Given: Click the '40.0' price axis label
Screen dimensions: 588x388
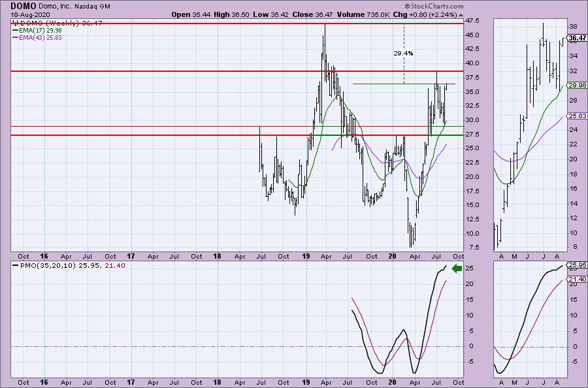Looking at the screenshot, I should click(x=472, y=63).
